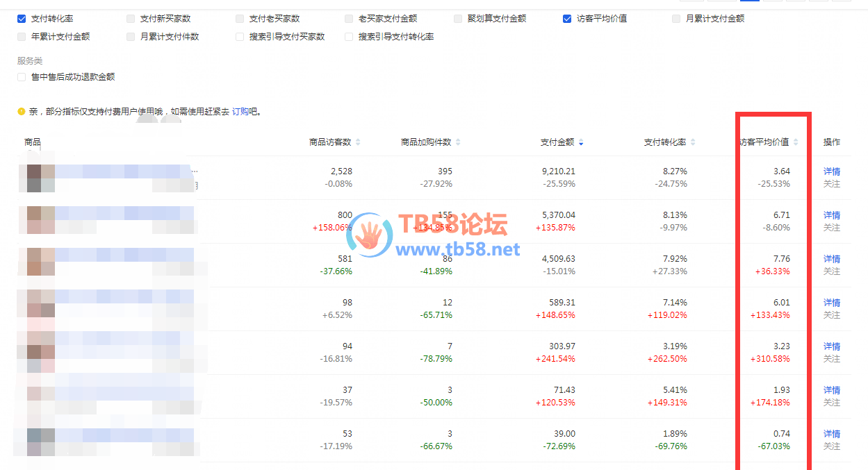Sort by 访客平均价值 using its arrows
868x470 pixels.
pos(796,142)
